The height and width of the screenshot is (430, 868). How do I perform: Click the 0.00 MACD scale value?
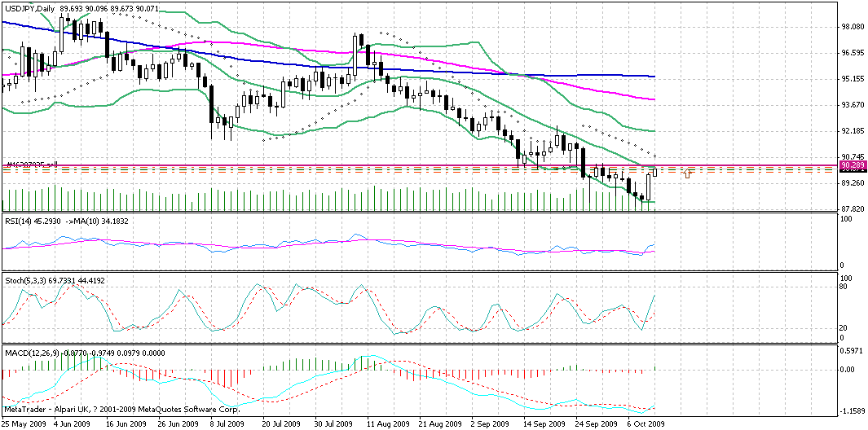pos(848,370)
